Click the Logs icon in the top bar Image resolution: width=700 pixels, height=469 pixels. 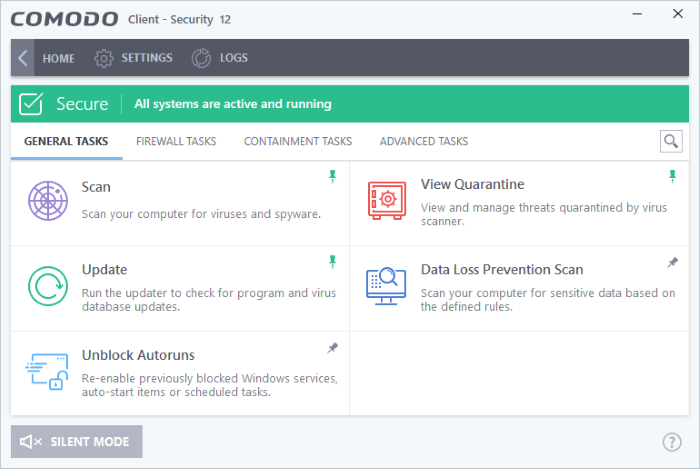(x=201, y=58)
